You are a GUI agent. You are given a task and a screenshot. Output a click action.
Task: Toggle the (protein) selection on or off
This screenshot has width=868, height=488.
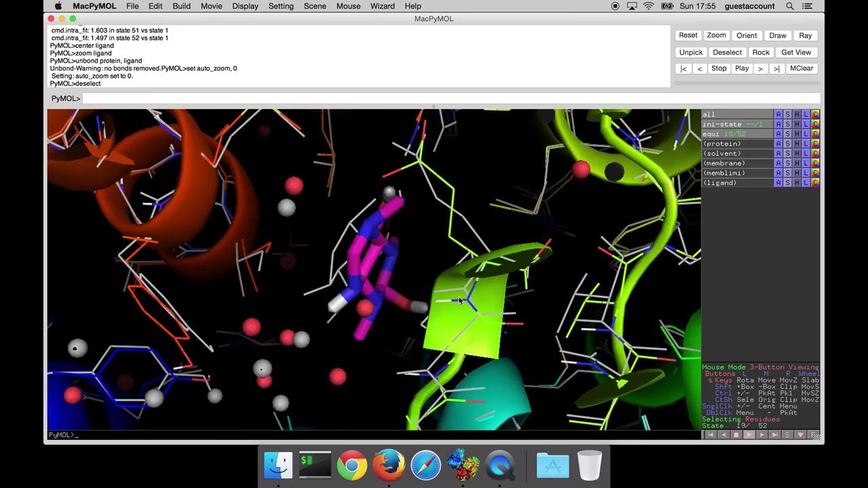(x=737, y=144)
